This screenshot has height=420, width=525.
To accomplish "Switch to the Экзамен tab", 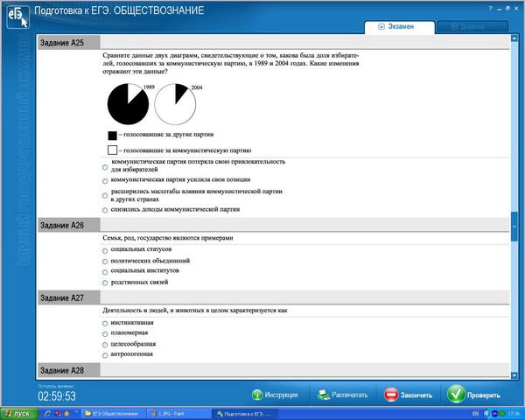I will [401, 28].
